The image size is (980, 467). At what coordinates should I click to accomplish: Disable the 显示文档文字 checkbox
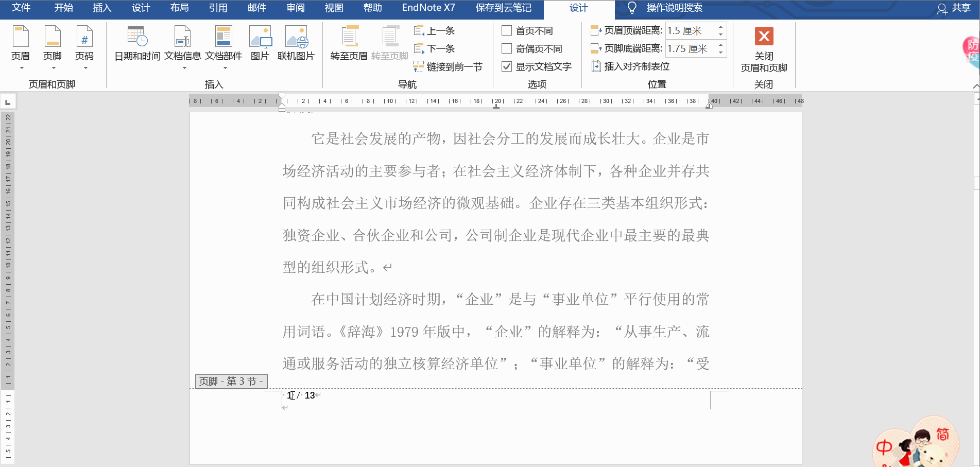click(x=506, y=66)
